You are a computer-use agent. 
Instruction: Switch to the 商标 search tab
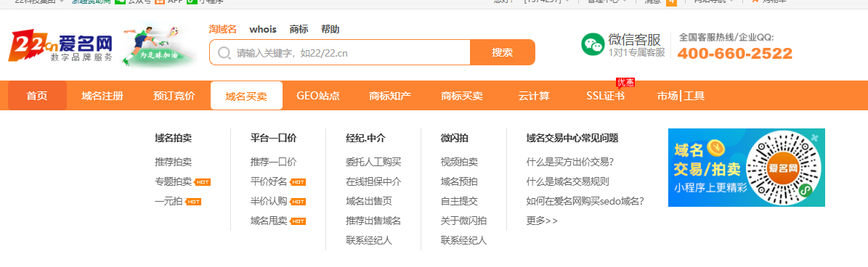[x=299, y=29]
